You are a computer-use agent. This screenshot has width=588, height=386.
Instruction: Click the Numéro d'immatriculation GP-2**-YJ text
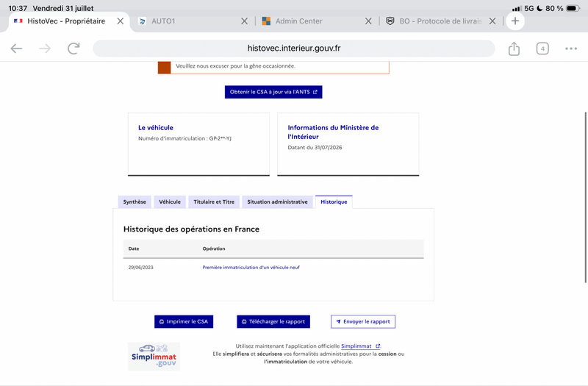pyautogui.click(x=184, y=138)
